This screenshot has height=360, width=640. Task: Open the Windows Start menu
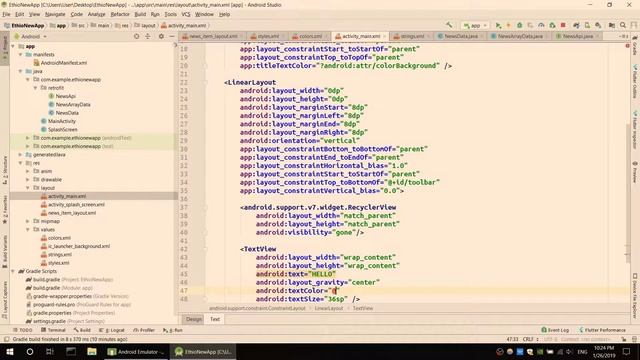(9, 351)
